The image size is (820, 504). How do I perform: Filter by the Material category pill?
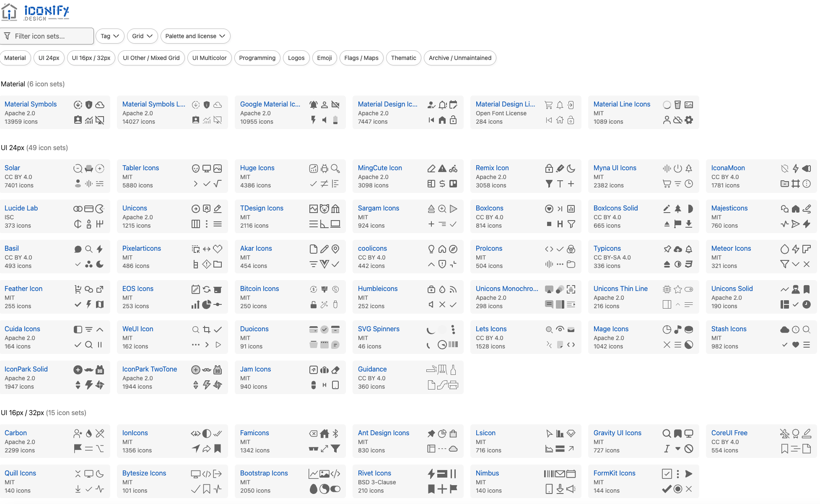click(x=15, y=58)
